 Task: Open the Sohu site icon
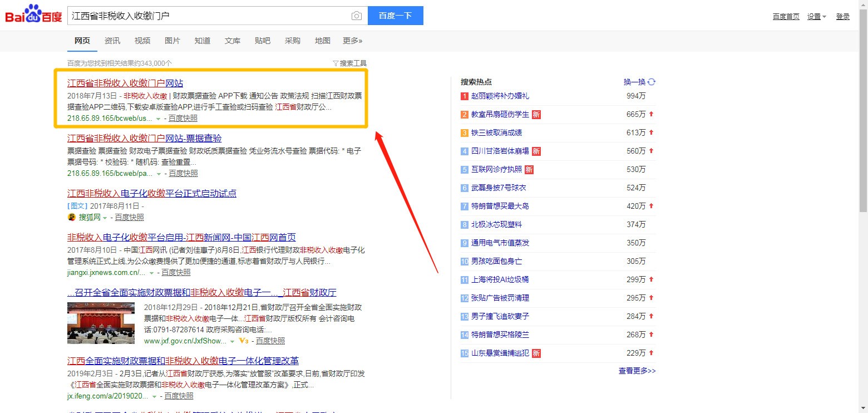(71, 217)
